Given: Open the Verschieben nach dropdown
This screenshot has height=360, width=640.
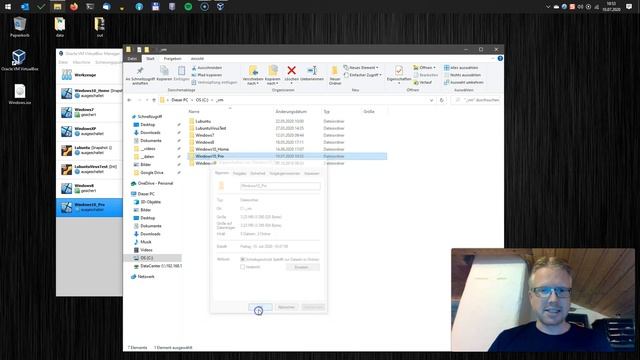Looking at the screenshot, I should pyautogui.click(x=253, y=76).
